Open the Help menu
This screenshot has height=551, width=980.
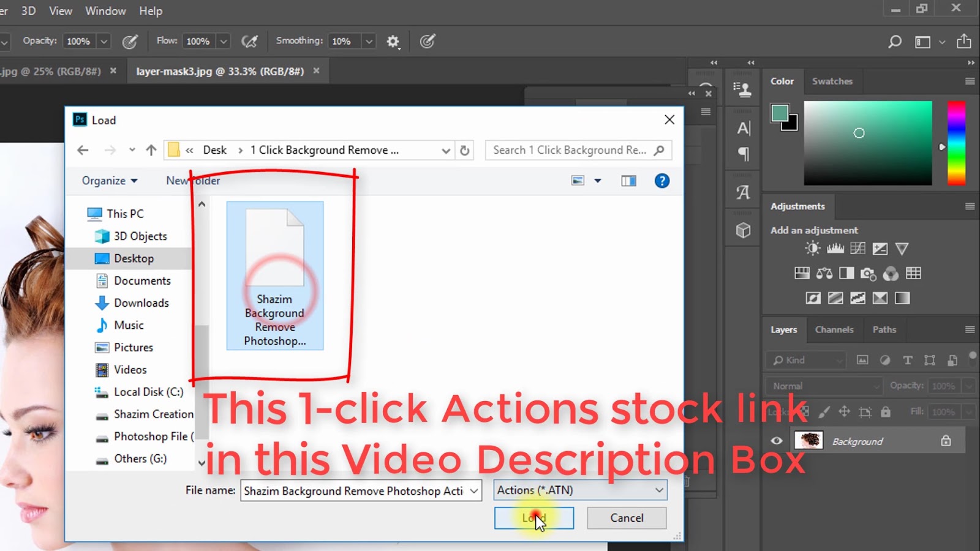[x=151, y=11]
